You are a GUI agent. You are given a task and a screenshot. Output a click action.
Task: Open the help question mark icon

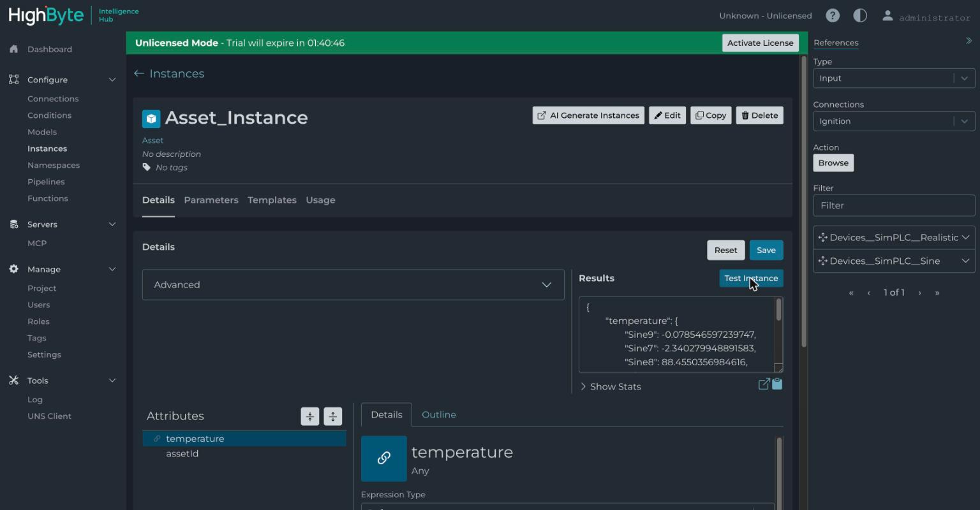point(832,15)
